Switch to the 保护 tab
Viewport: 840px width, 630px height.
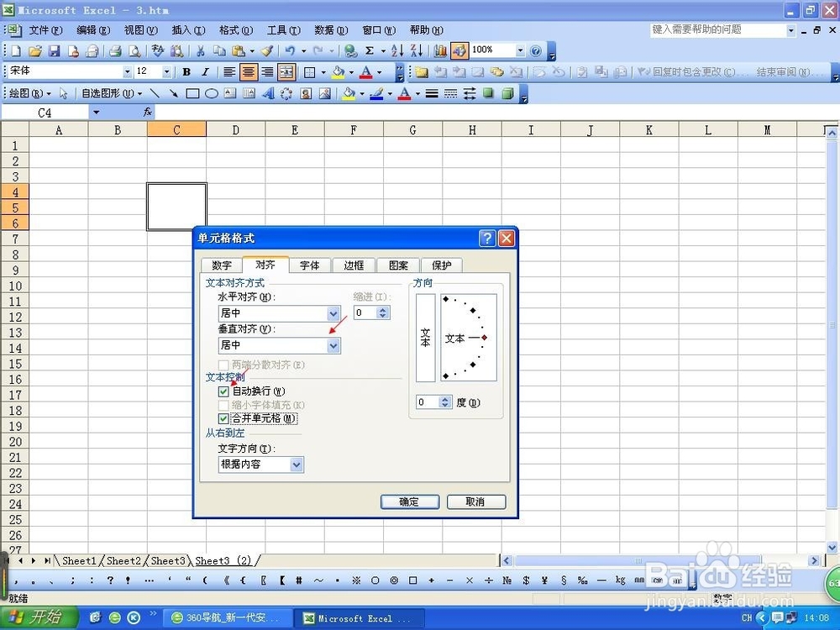pos(442,265)
